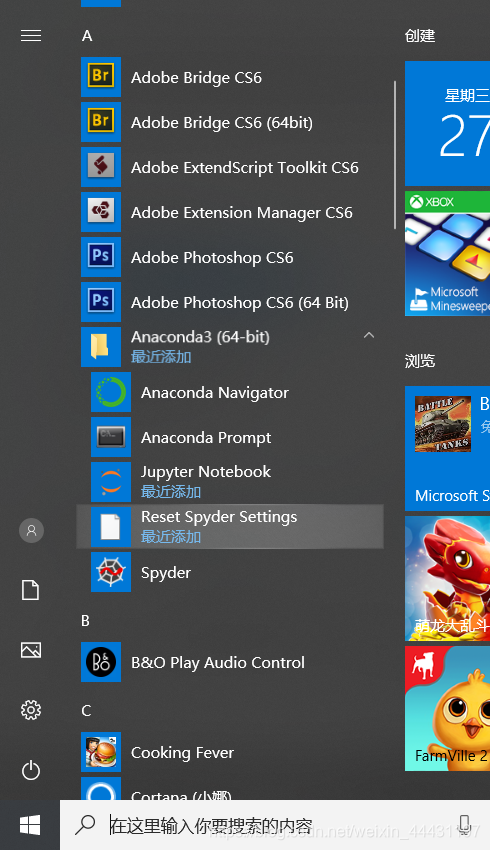Launch Adobe Extension Manager CS6 icon
The image size is (490, 850).
pyautogui.click(x=101, y=212)
